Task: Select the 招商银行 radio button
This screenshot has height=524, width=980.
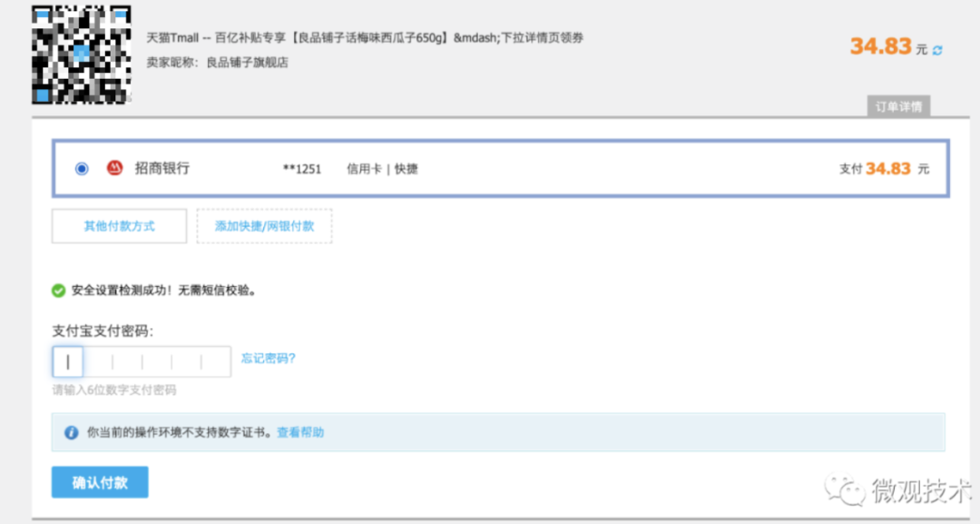Action: point(82,168)
